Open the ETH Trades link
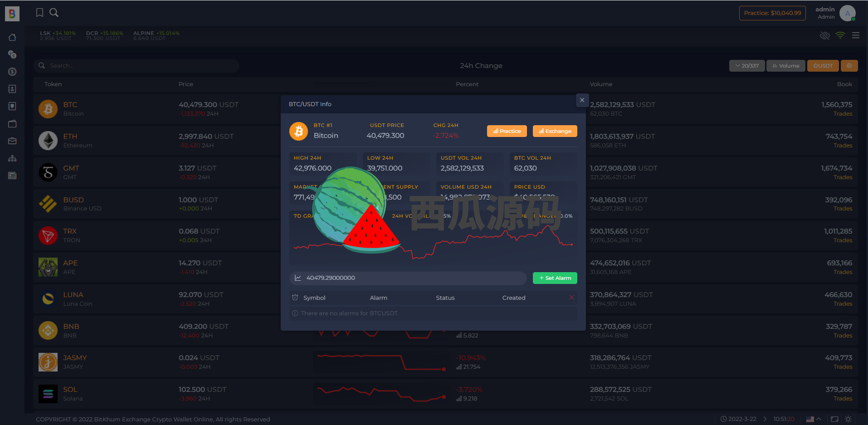This screenshot has height=425, width=868. click(843, 146)
